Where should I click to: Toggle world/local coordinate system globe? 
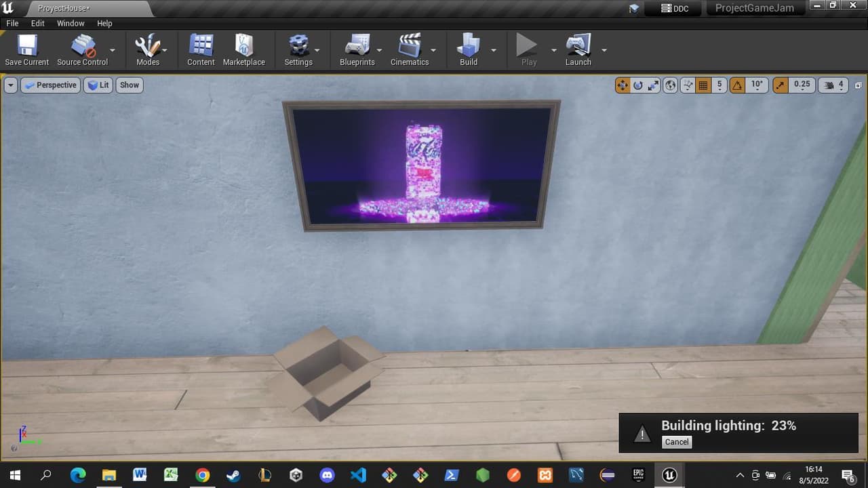pos(671,85)
